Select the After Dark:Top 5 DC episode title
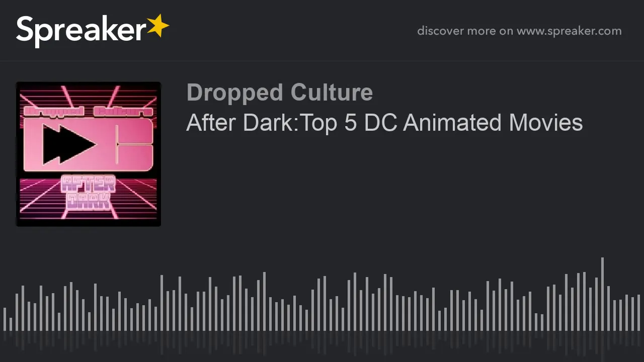Viewport: 644px width, 362px height. pos(384,123)
